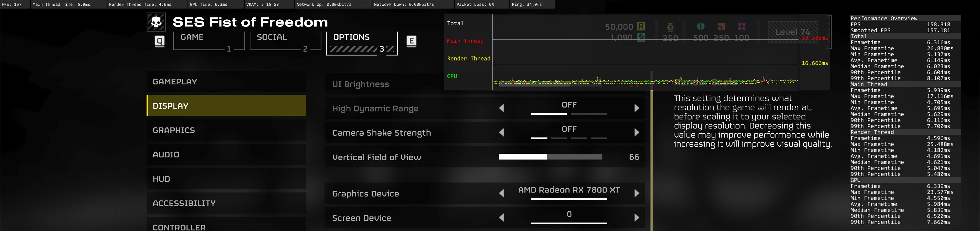Viewport: 980px width, 231px height.
Task: Select the DISPLAY settings category
Action: [226, 106]
